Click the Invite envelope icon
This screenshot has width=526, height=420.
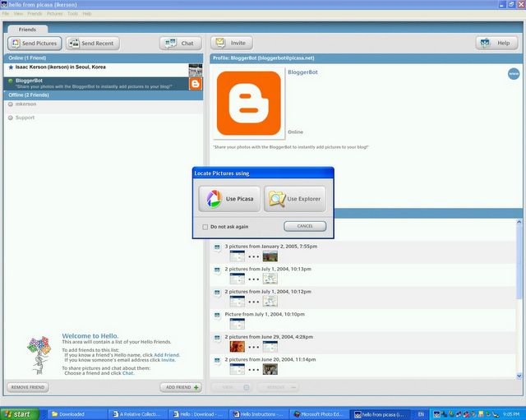click(x=220, y=43)
